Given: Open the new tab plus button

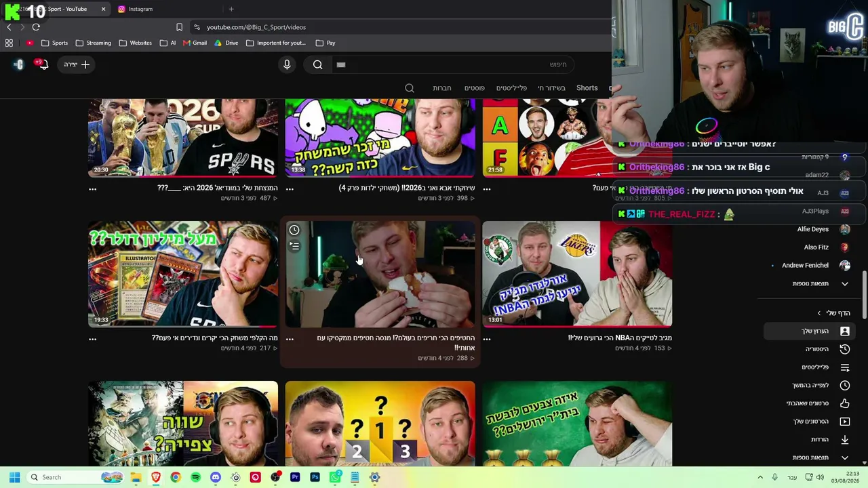Looking at the screenshot, I should click(231, 9).
